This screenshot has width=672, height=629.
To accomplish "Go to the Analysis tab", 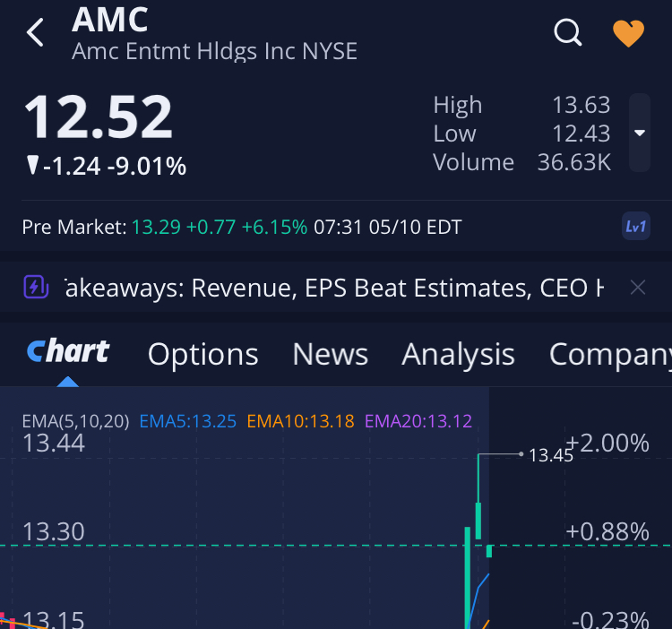I will pyautogui.click(x=458, y=355).
